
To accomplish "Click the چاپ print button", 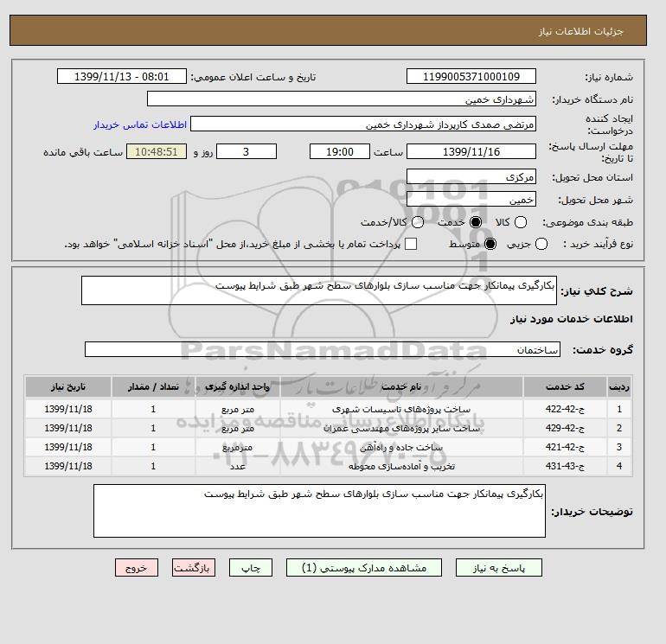I will [251, 568].
